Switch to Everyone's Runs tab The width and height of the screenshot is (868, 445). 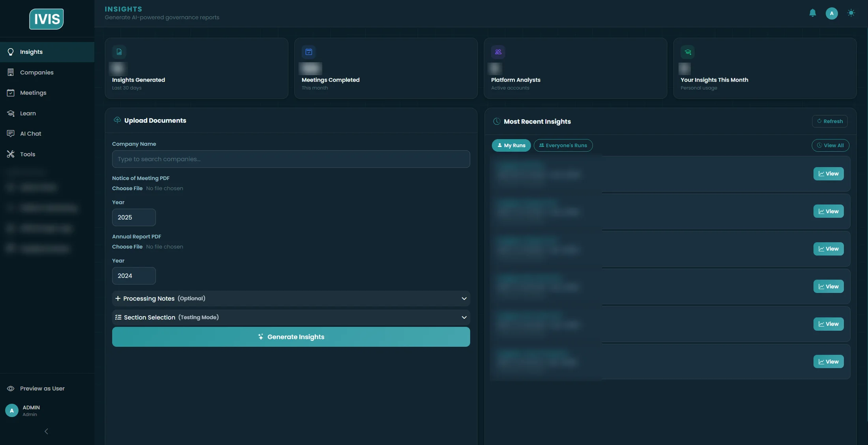coord(563,146)
